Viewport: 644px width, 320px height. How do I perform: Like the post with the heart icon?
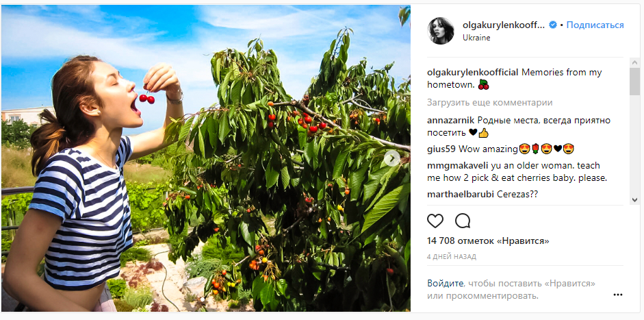pos(435,221)
